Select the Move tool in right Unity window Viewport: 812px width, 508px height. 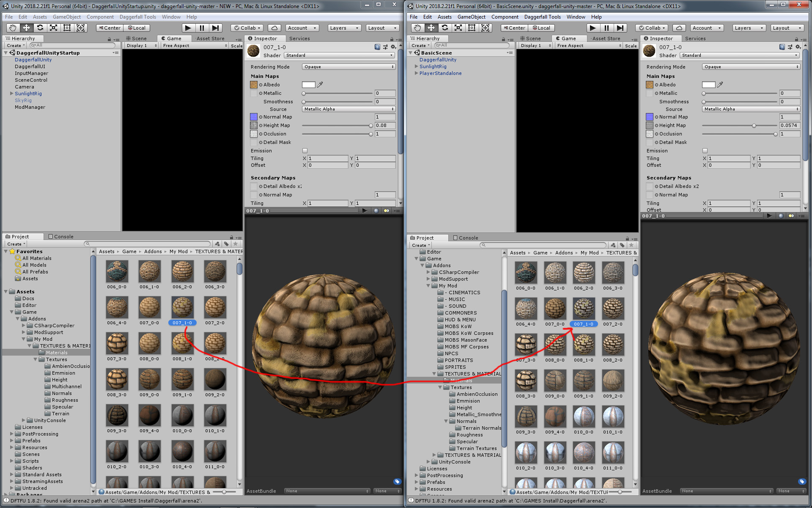coord(431,28)
